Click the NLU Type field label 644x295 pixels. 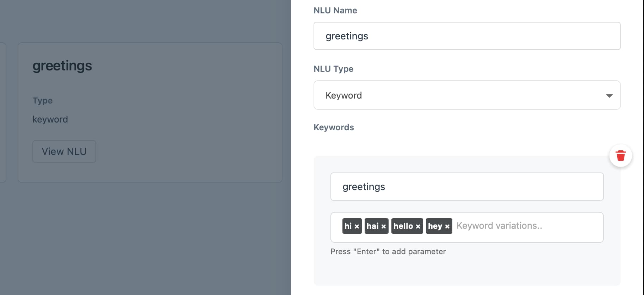[334, 69]
